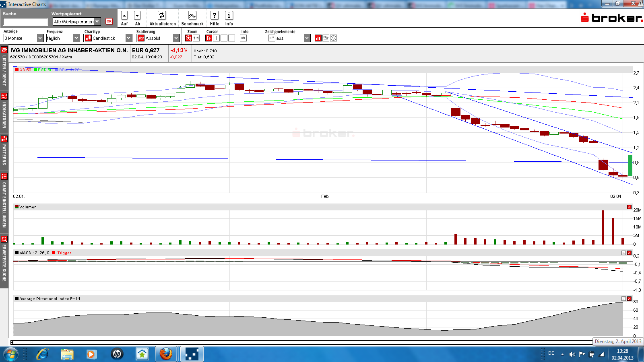Viewport: 644px width, 362px height.
Task: Expand the Charttyp Candlestick dropdown
Action: 129,38
